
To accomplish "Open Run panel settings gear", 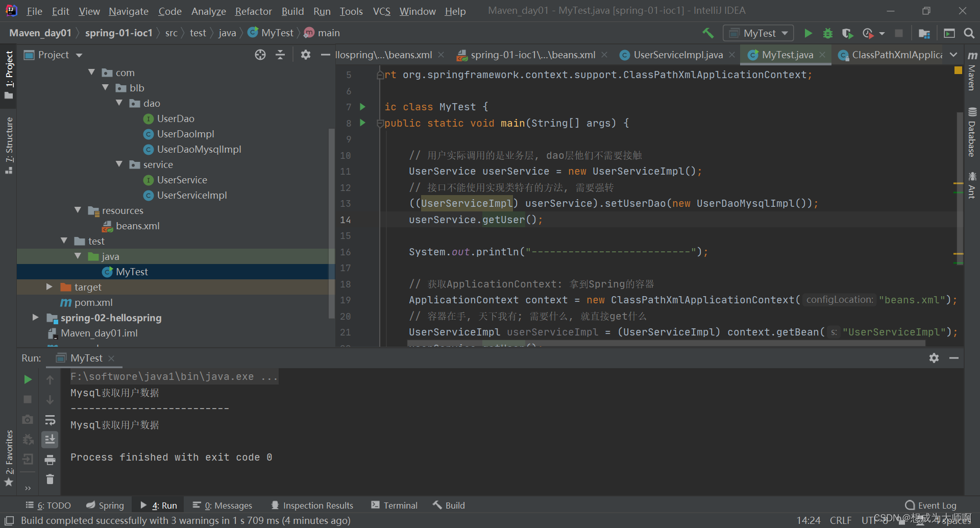I will (934, 358).
